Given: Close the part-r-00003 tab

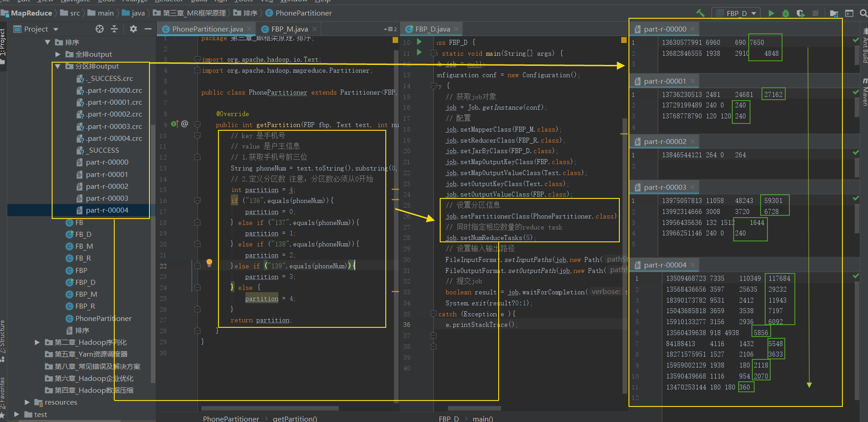Looking at the screenshot, I should (692, 187).
